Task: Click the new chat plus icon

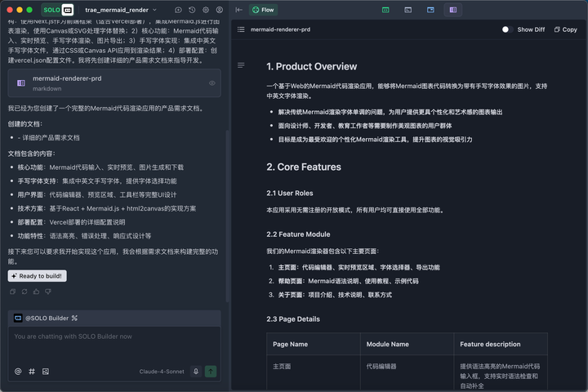Action: click(179, 10)
